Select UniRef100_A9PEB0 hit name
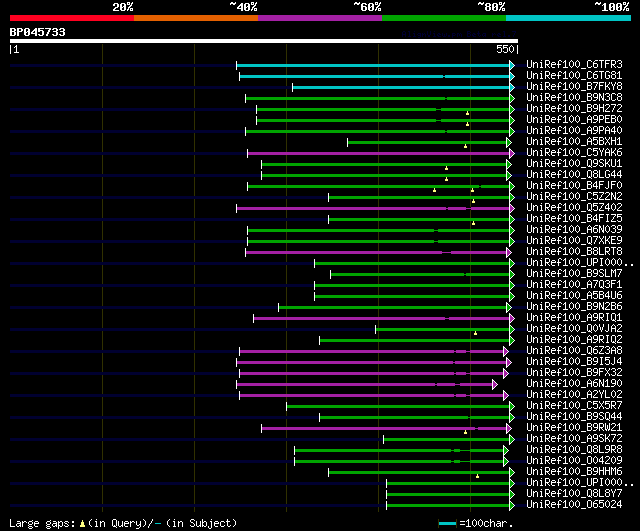Viewport: 640px width, 531px height. click(574, 120)
